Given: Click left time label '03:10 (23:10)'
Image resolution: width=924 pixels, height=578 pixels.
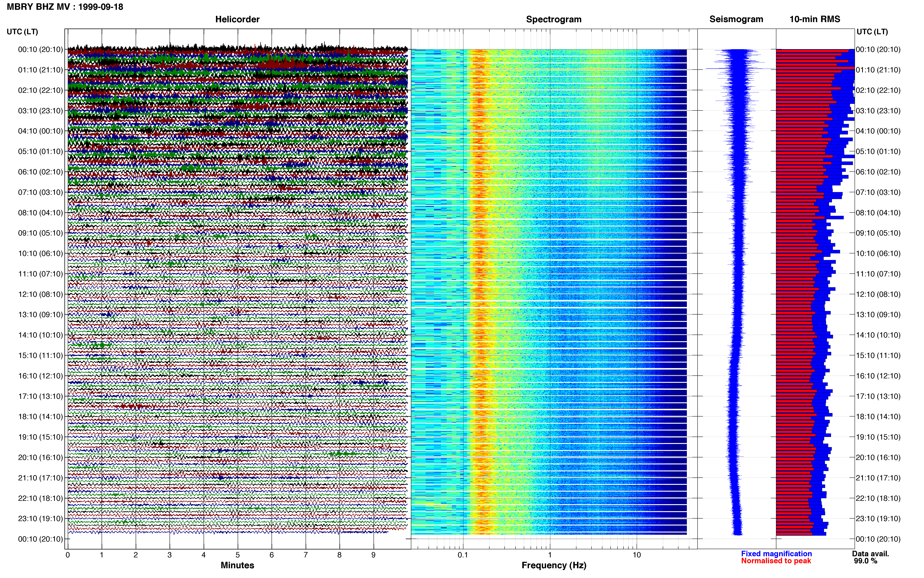Looking at the screenshot, I should pos(41,111).
